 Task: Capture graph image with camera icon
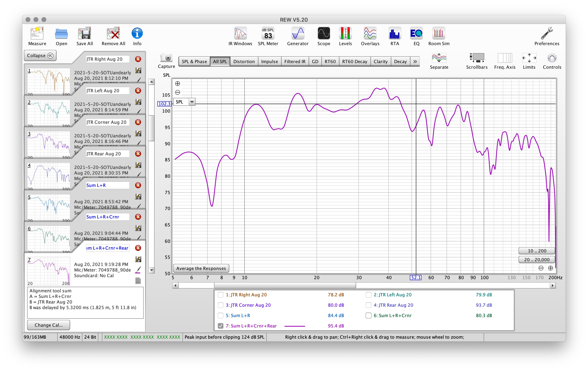pyautogui.click(x=166, y=61)
